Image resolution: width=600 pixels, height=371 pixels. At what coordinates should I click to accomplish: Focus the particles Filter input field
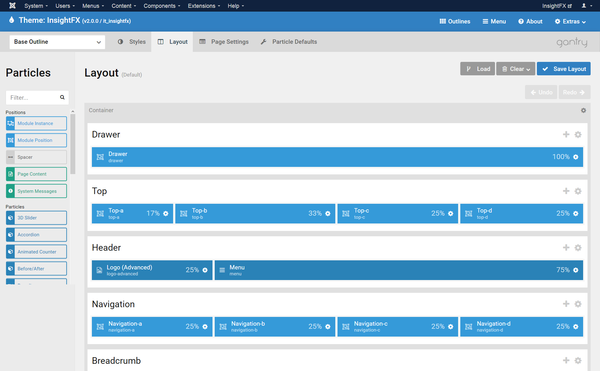pyautogui.click(x=34, y=98)
